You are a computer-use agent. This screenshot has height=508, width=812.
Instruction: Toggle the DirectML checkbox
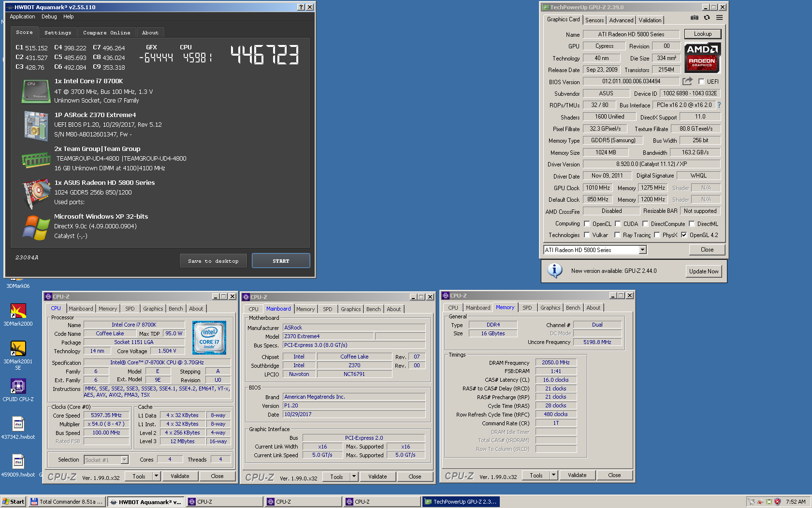692,224
